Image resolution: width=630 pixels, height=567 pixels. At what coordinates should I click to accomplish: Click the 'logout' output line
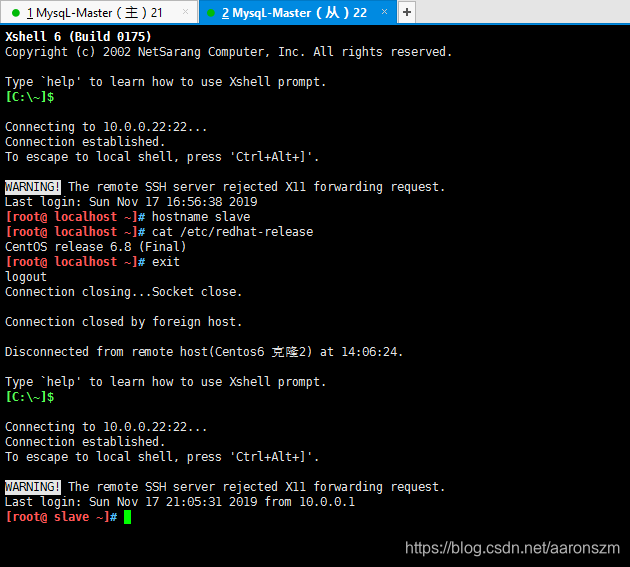pos(26,277)
